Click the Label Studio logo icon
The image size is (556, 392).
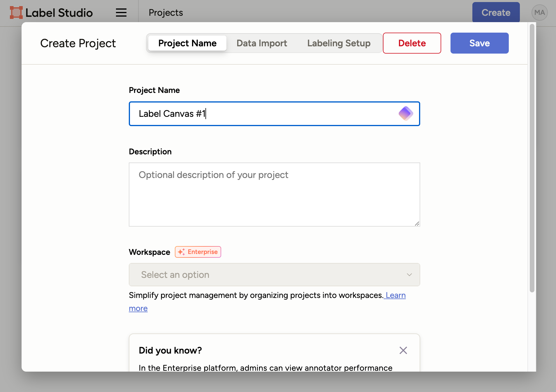(16, 13)
